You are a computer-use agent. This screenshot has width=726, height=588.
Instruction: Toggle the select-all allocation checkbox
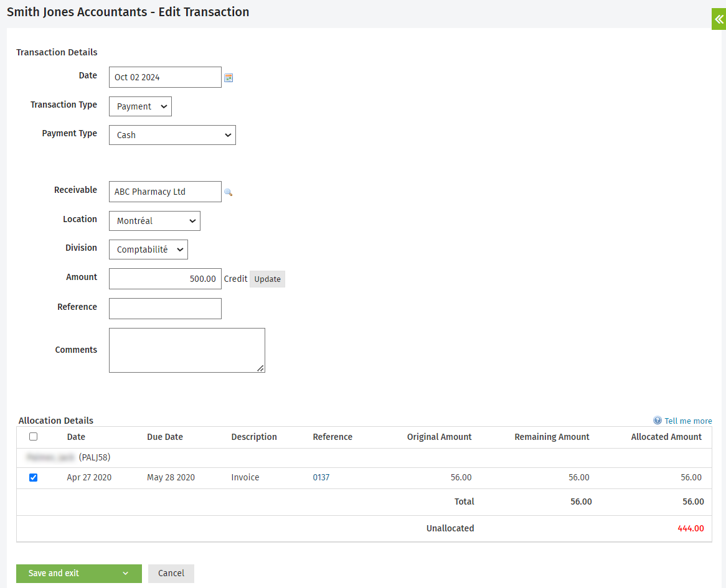point(34,437)
